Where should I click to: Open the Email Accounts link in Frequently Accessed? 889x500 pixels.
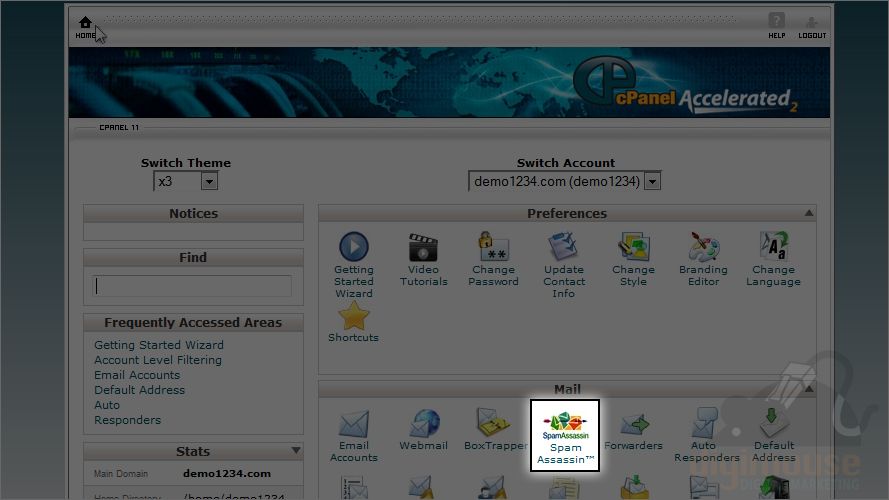(x=137, y=375)
